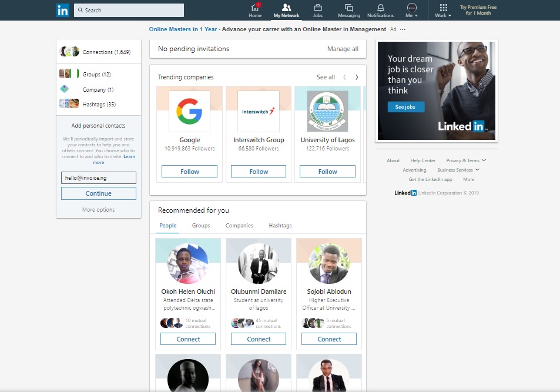Viewport: 560px width, 392px height.
Task: Open the Groups (12) list
Action: [97, 74]
